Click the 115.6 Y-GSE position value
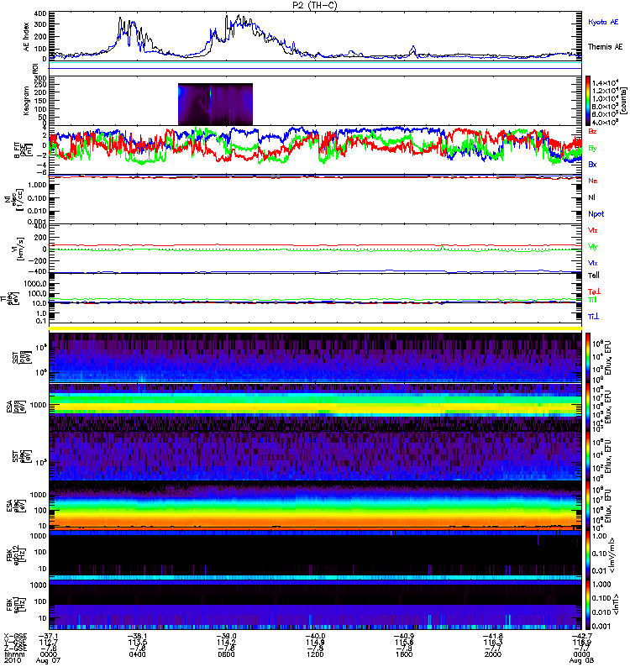This screenshot has height=672, width=630. pyautogui.click(x=404, y=642)
